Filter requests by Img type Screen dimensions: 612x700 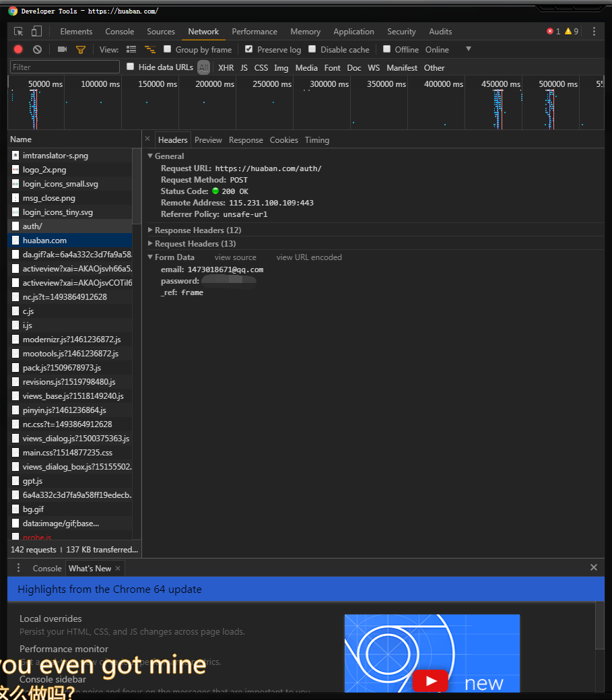point(281,67)
